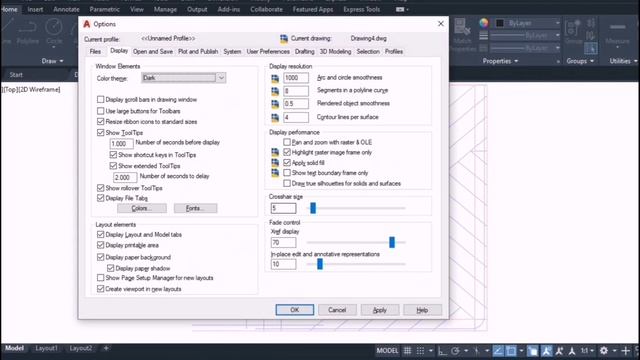Toggle Snap mode in the status bar

(x=420, y=351)
